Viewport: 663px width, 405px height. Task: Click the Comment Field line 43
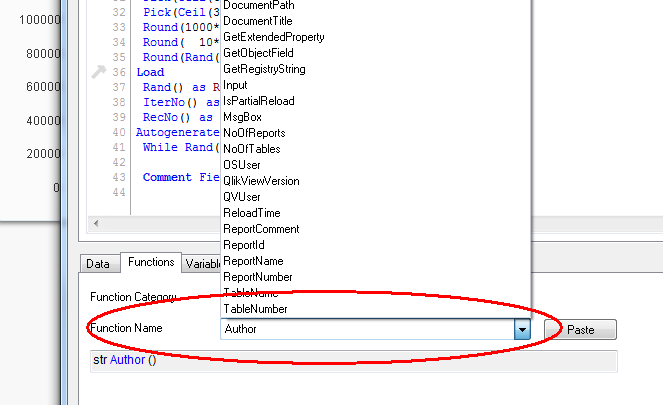point(181,177)
